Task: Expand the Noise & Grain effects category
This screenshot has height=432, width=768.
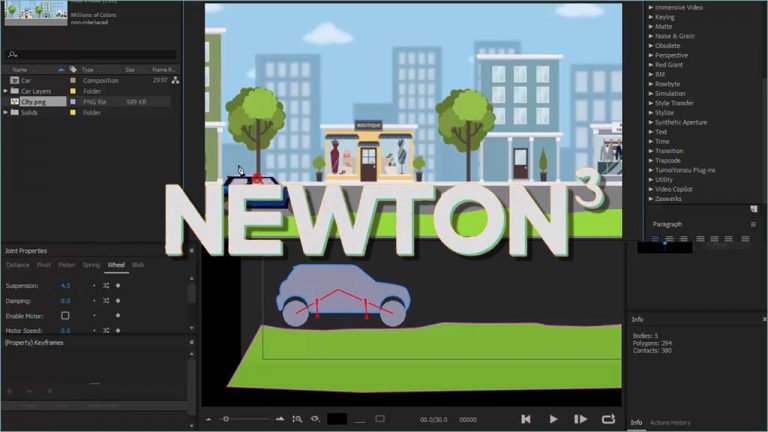Action: (651, 36)
